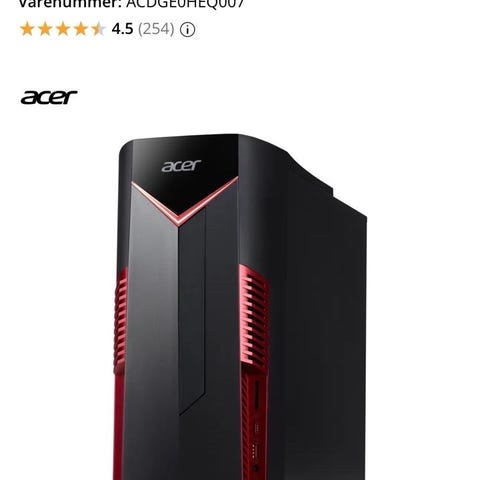Open the rating info icon beside review count
Image resolution: width=480 pixels, height=480 pixels.
click(x=188, y=30)
